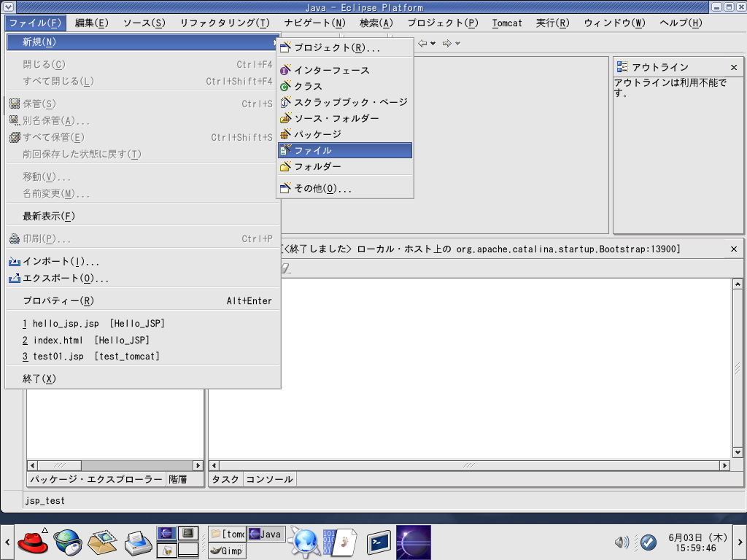The image size is (747, 560).
Task: Switch to the Package Explorer (パッケージ・エクスプローラー) tab
Action: (96, 479)
